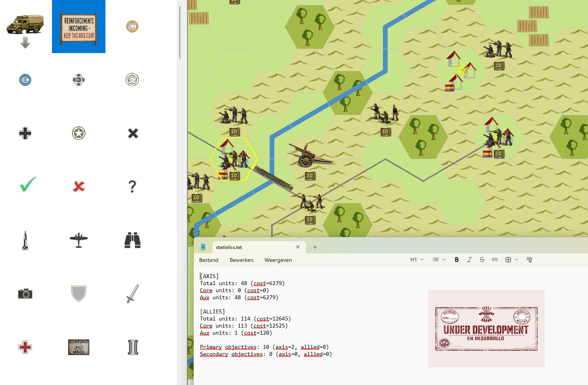Click the "Aux units: 1 (cost=120)" line

tap(236, 333)
